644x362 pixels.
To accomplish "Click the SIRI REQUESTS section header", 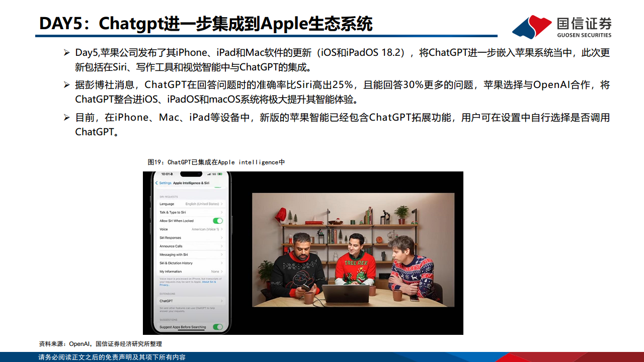I will tap(169, 197).
